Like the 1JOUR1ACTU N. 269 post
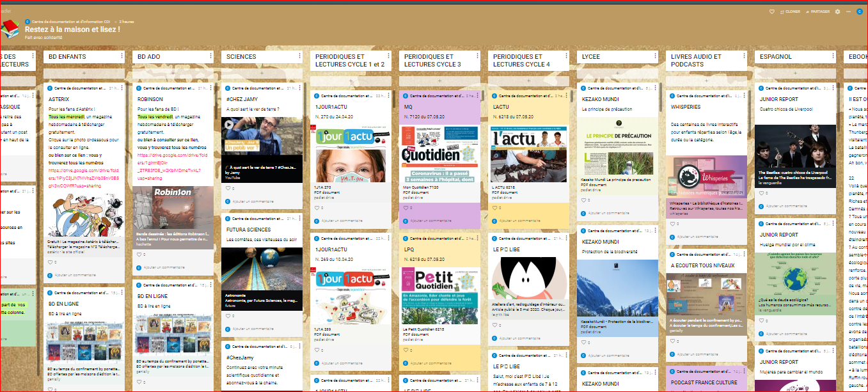 point(317,350)
